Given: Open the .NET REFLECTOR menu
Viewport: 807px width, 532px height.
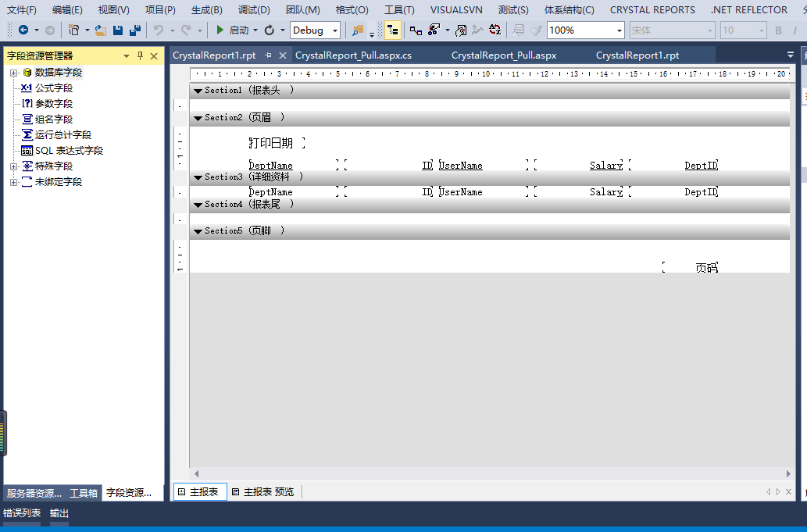Looking at the screenshot, I should point(749,10).
